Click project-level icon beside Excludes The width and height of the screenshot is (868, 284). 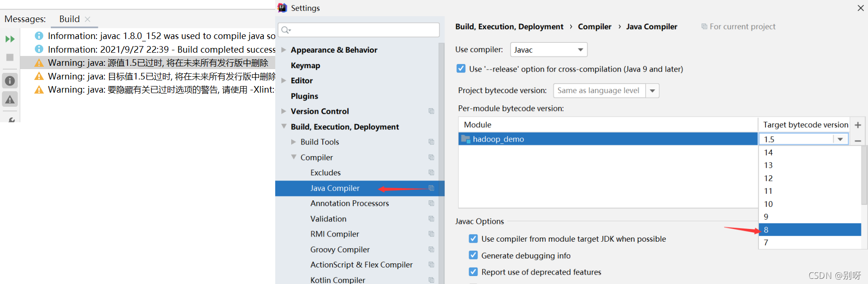431,173
